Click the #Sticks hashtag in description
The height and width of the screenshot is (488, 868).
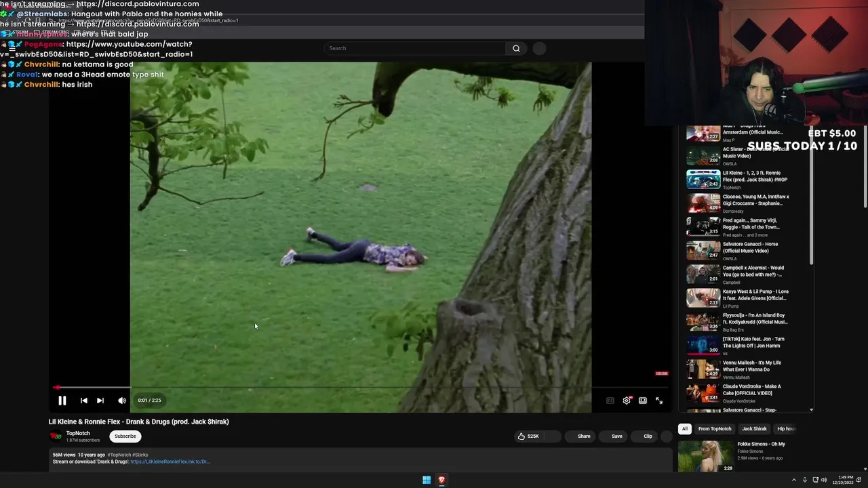140,455
